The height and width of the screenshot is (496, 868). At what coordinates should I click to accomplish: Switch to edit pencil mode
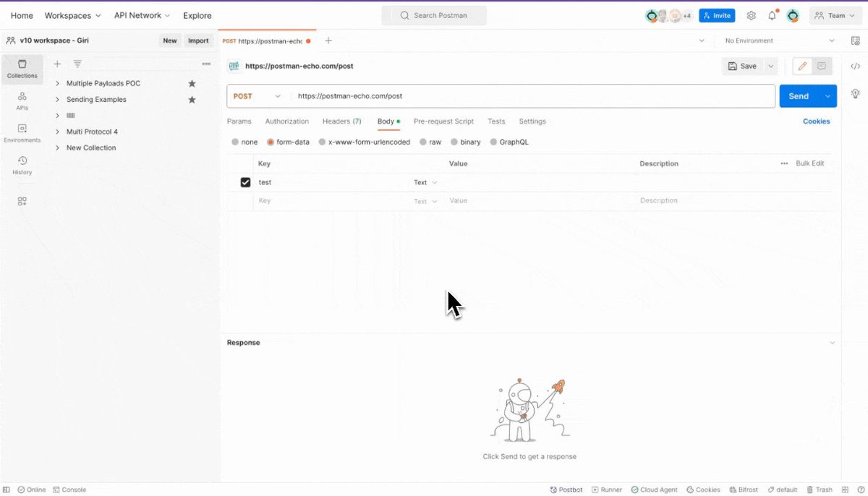(802, 66)
